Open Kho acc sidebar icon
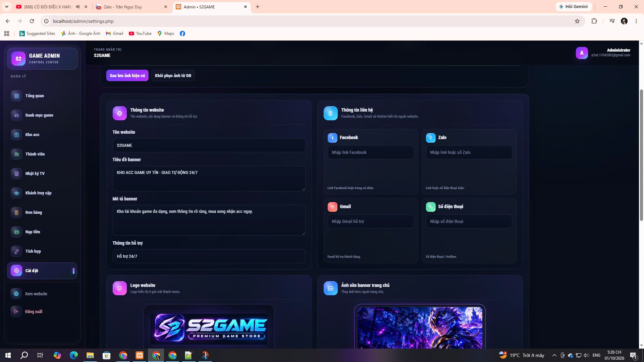Image resolution: width=644 pixels, height=362 pixels. tap(16, 135)
